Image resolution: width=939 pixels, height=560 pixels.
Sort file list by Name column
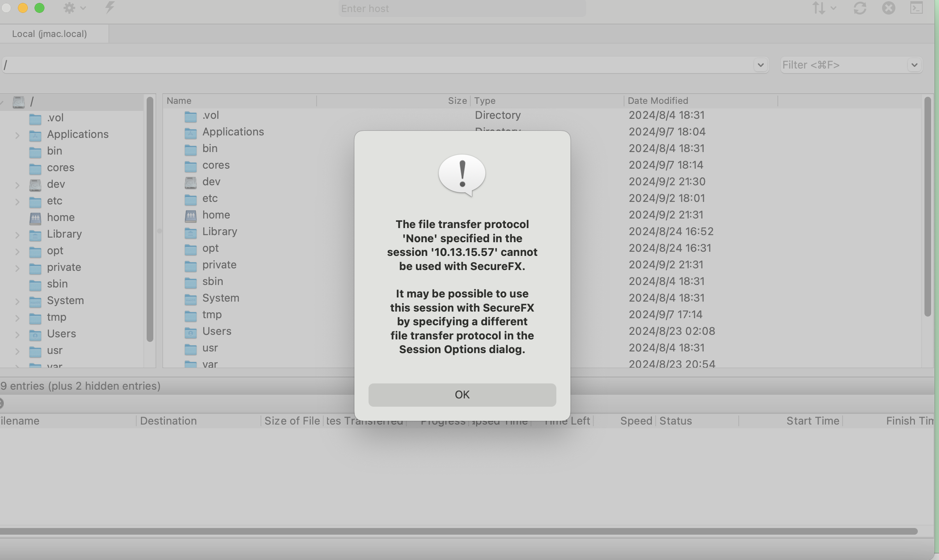tap(179, 101)
